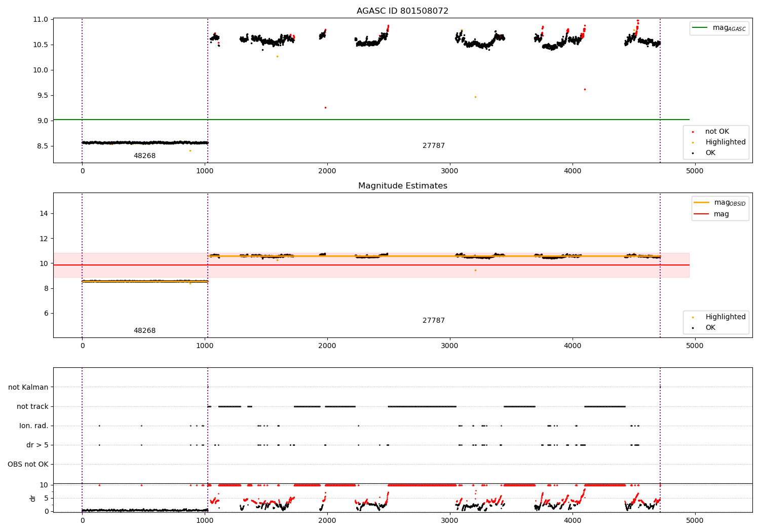Click obsid label '27787' in middle plot
The image size is (760, 532).
(434, 321)
